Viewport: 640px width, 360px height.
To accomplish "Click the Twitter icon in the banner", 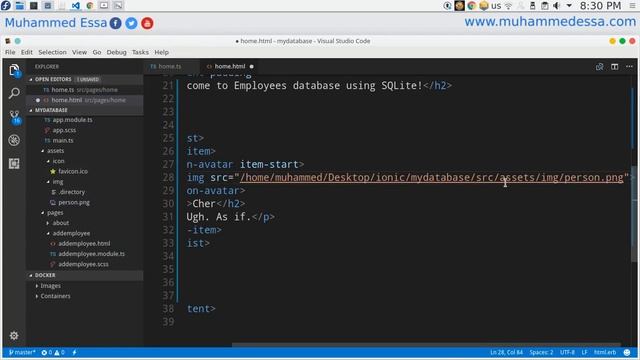I will point(131,23).
